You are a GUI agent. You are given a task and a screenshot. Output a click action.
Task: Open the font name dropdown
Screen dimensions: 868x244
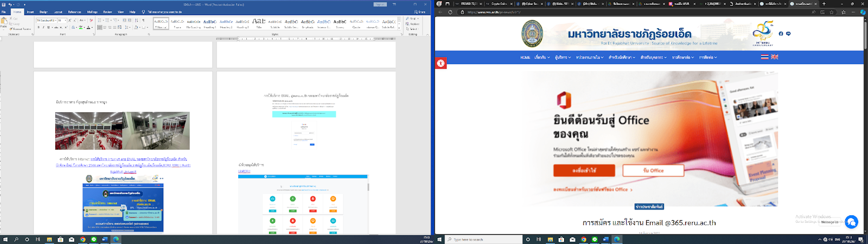point(55,21)
